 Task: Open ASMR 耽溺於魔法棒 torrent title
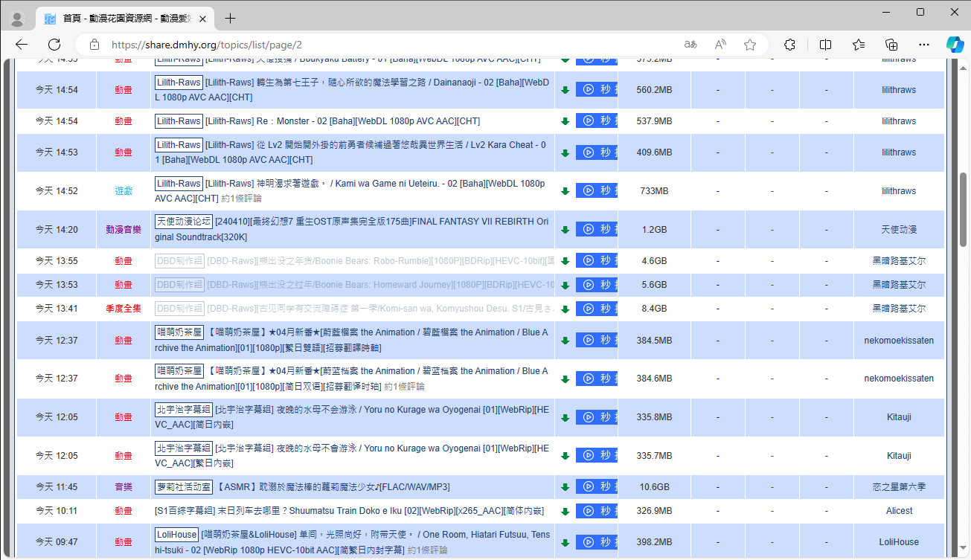point(333,487)
